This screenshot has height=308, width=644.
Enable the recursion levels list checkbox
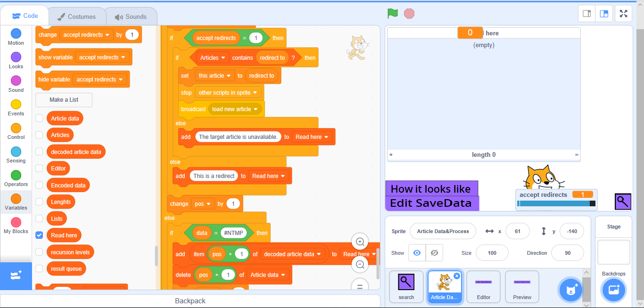40,252
